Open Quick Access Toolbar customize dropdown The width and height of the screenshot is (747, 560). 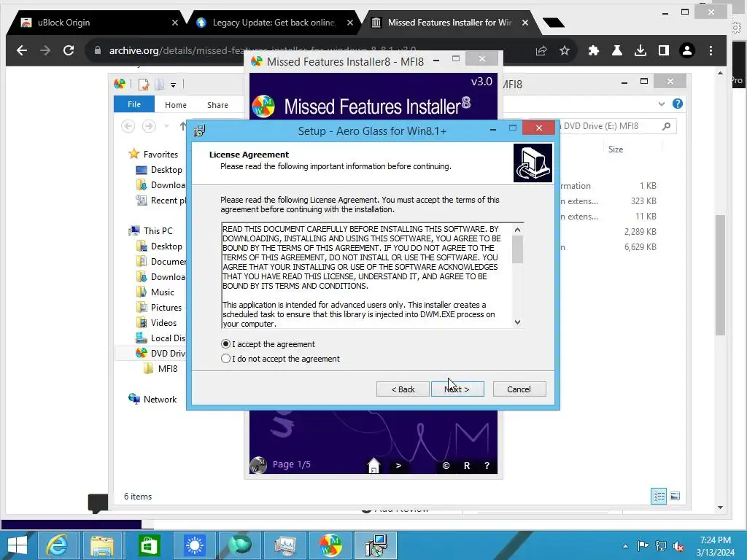pos(174,85)
